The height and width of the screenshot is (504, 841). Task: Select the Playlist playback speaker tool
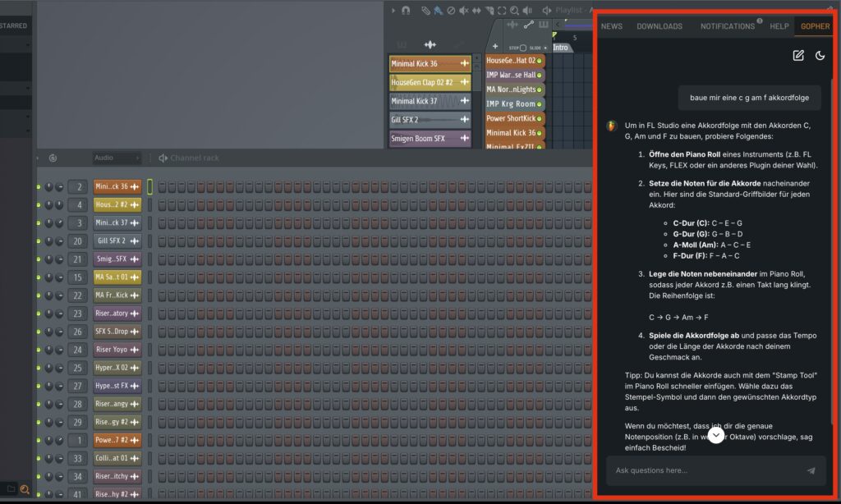pyautogui.click(x=527, y=10)
